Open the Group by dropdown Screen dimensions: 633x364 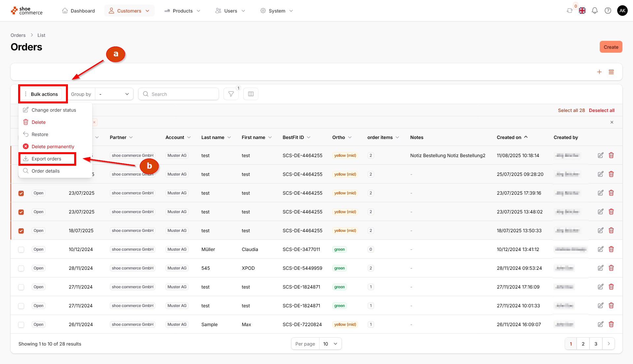[114, 94]
